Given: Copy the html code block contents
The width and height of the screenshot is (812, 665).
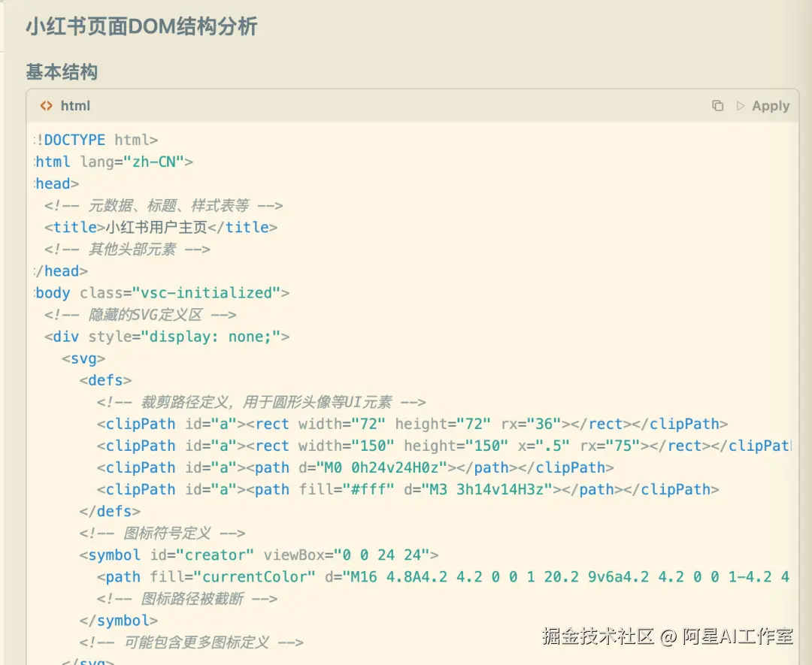Looking at the screenshot, I should [717, 105].
